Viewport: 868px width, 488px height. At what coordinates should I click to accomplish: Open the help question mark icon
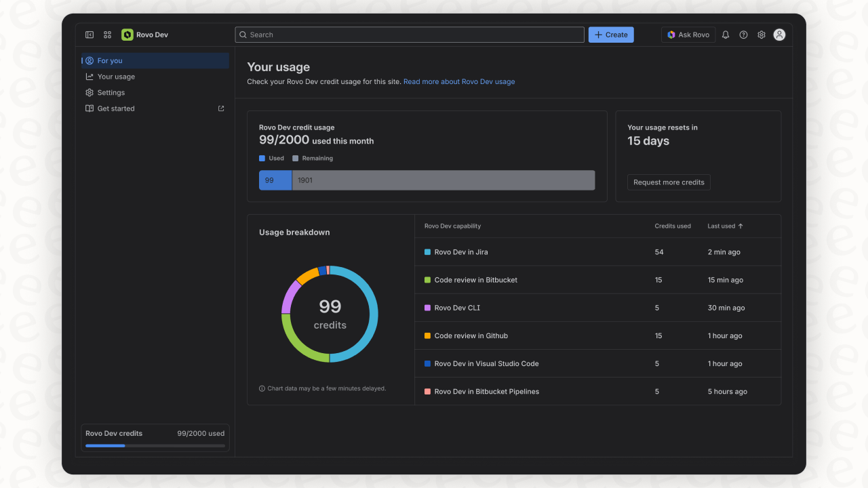pyautogui.click(x=743, y=35)
